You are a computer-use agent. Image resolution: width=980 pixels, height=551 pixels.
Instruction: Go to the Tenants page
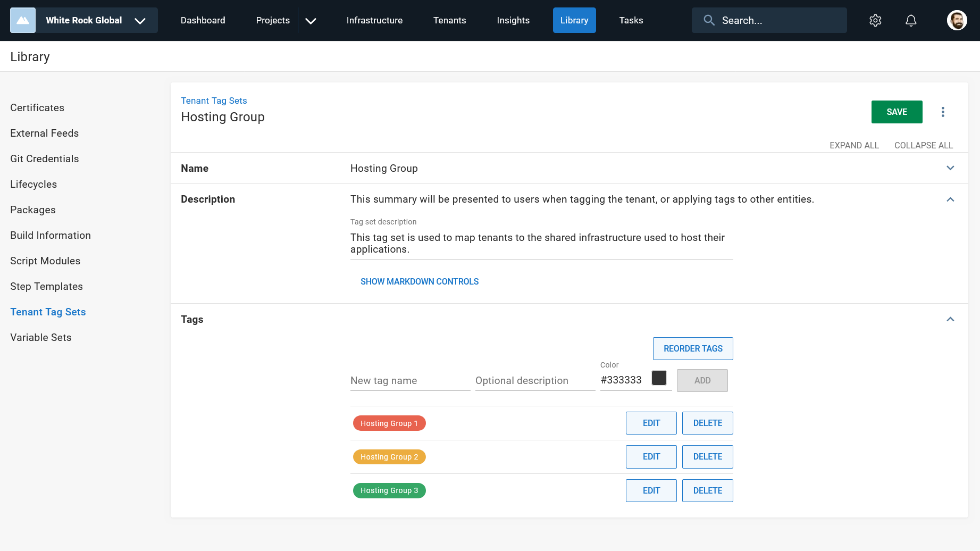[x=449, y=20]
